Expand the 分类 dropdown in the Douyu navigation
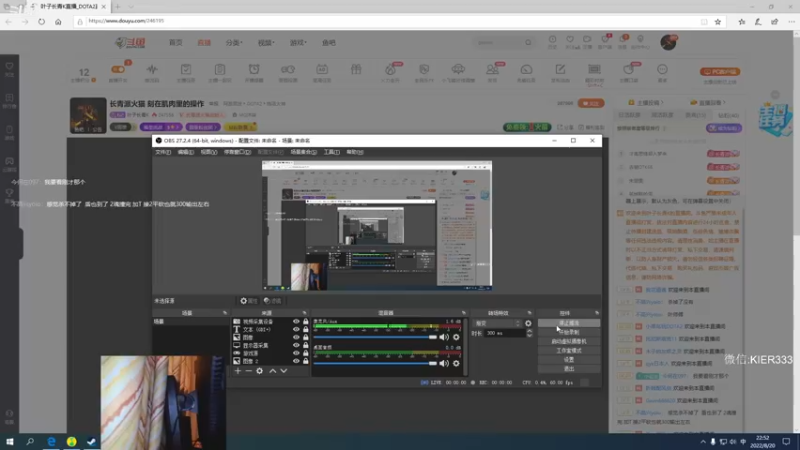 (234, 43)
